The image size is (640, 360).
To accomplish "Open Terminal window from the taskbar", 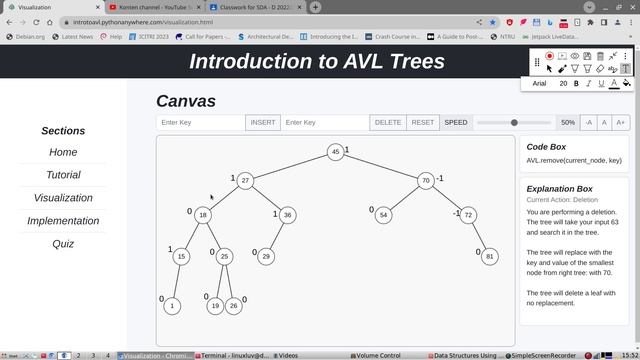I will tap(232, 356).
